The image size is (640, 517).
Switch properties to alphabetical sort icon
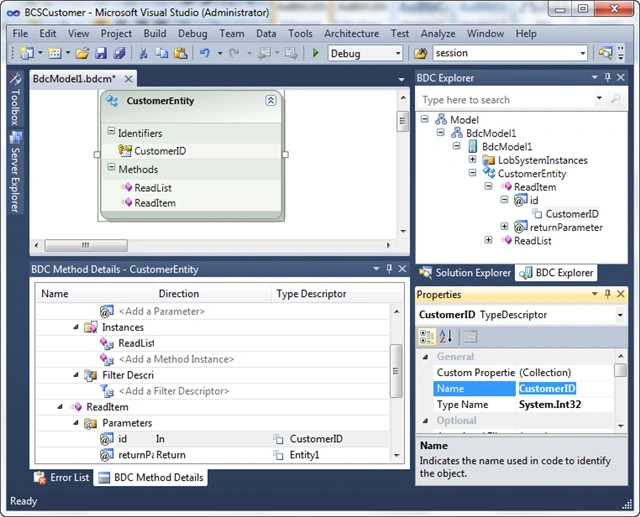tap(446, 337)
